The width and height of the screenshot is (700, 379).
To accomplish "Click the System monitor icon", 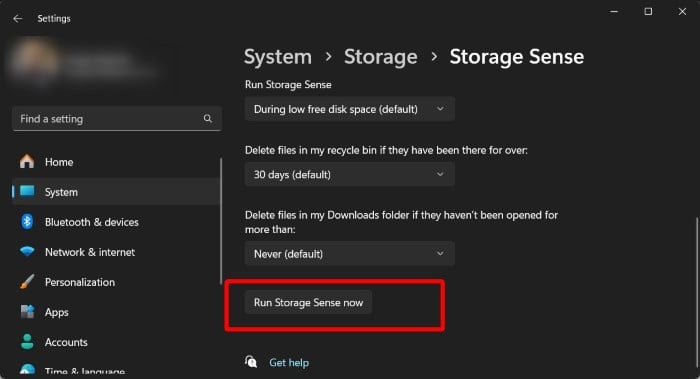I will (27, 191).
